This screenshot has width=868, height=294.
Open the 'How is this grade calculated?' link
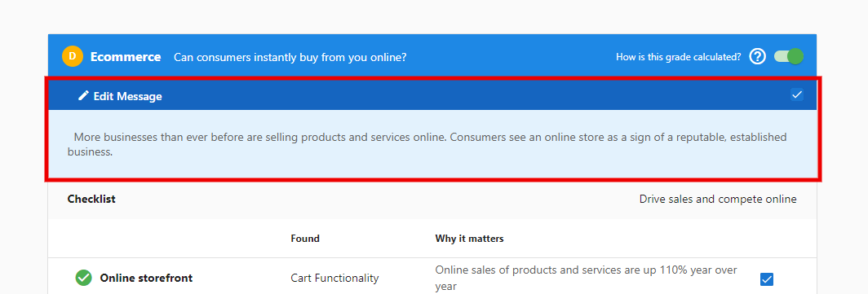(678, 56)
